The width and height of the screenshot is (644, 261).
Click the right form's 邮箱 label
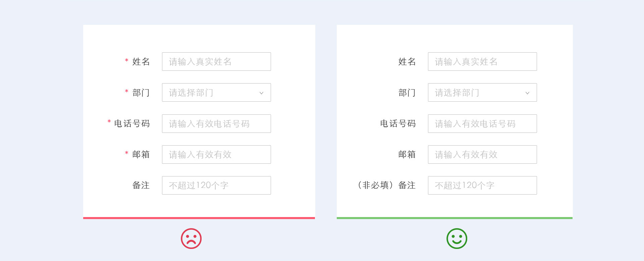[x=407, y=154]
